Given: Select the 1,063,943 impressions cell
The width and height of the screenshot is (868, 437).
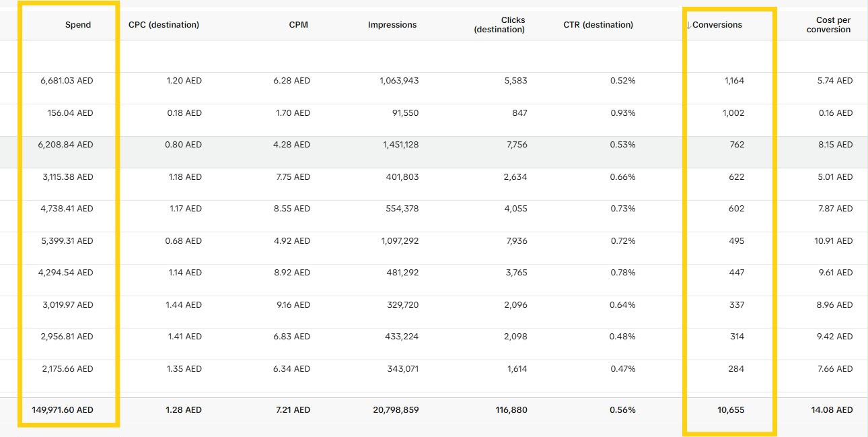Looking at the screenshot, I should [x=400, y=81].
